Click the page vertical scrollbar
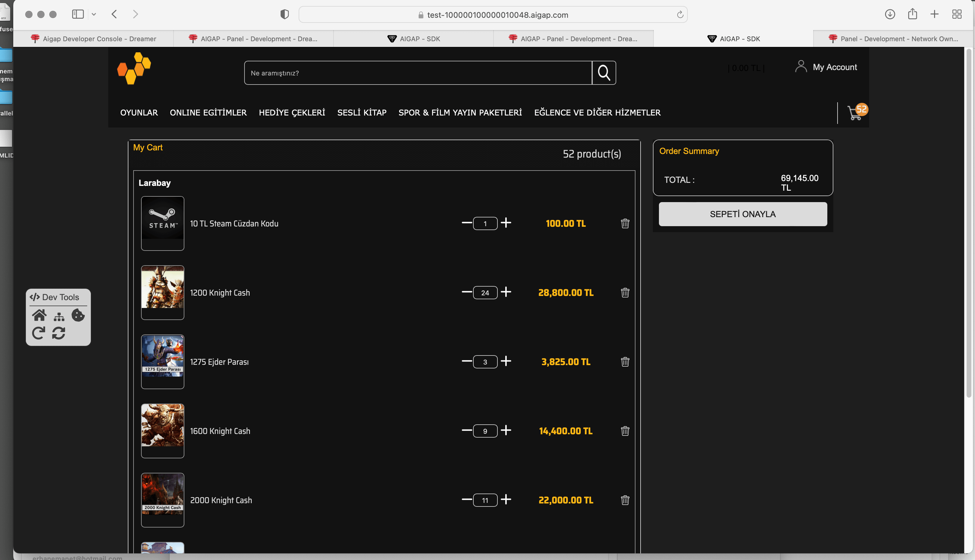Viewport: 975px width, 560px height. [969, 223]
